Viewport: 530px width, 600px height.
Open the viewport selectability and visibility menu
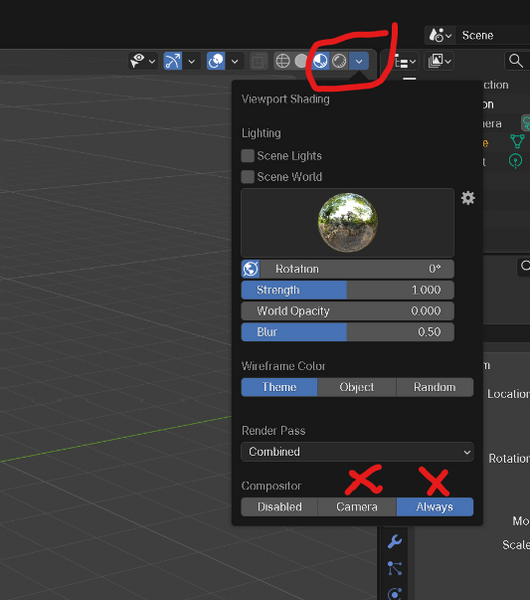click(138, 61)
